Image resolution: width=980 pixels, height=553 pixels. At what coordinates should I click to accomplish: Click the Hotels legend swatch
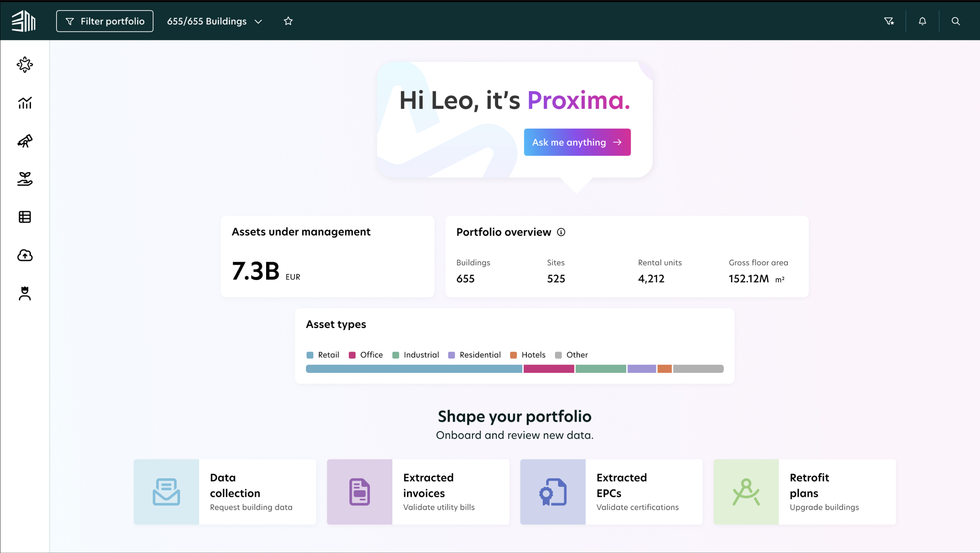click(x=513, y=355)
